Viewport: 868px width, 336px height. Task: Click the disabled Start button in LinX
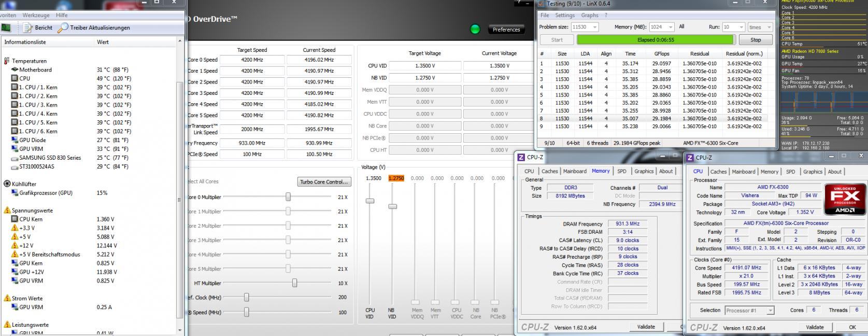tap(557, 40)
